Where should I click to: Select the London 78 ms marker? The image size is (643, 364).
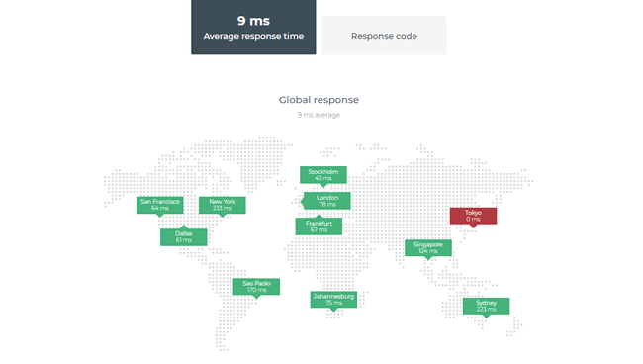pyautogui.click(x=327, y=201)
